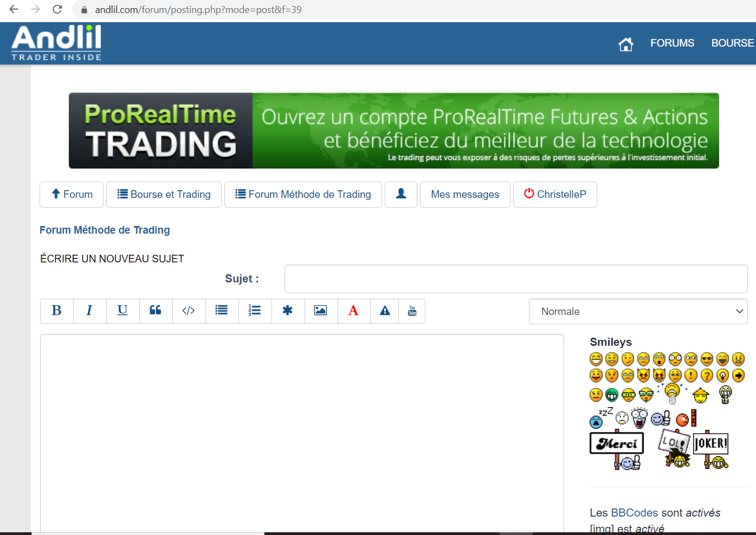
Task: Click the Forum button with up arrow
Action: click(72, 194)
